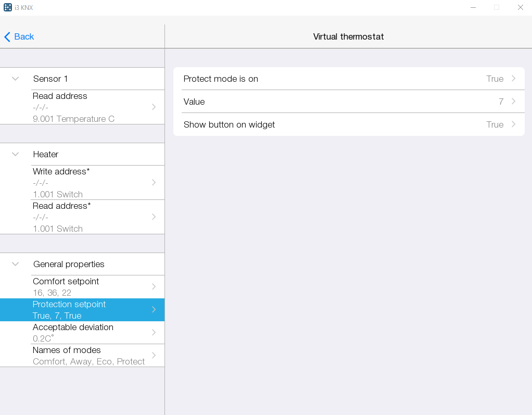Toggle Protect mode is on setting
The image size is (532, 415).
click(348, 79)
